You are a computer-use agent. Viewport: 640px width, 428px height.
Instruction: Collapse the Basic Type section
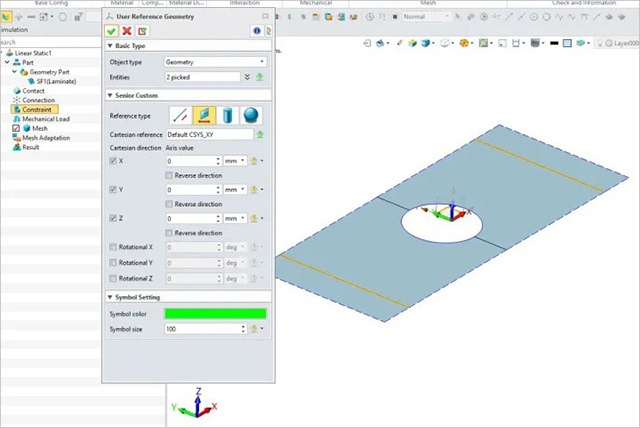110,46
